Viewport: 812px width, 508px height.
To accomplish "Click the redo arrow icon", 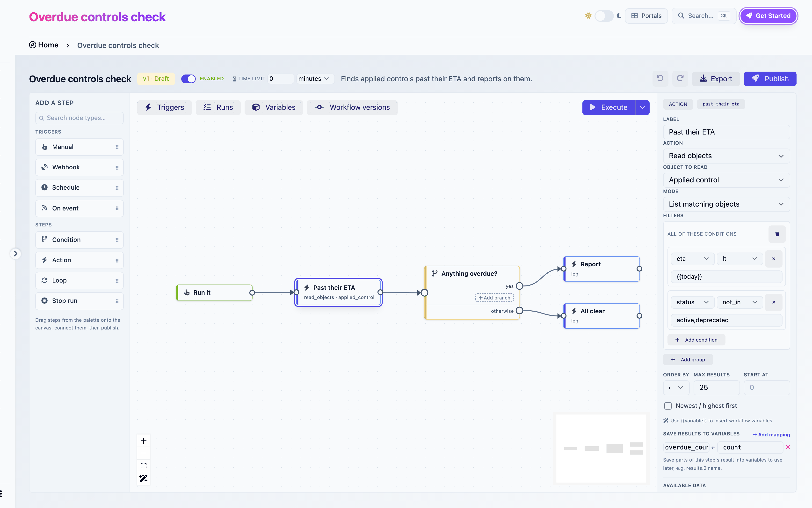I will (x=680, y=79).
